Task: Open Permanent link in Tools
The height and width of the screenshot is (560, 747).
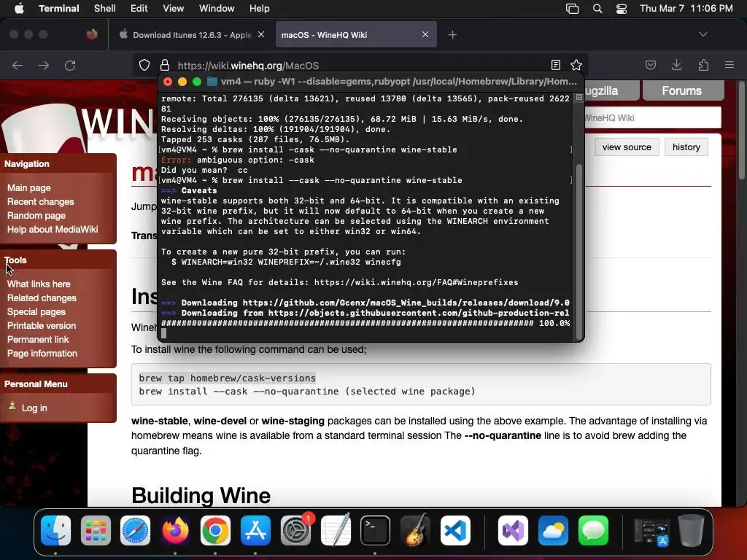Action: tap(38, 339)
